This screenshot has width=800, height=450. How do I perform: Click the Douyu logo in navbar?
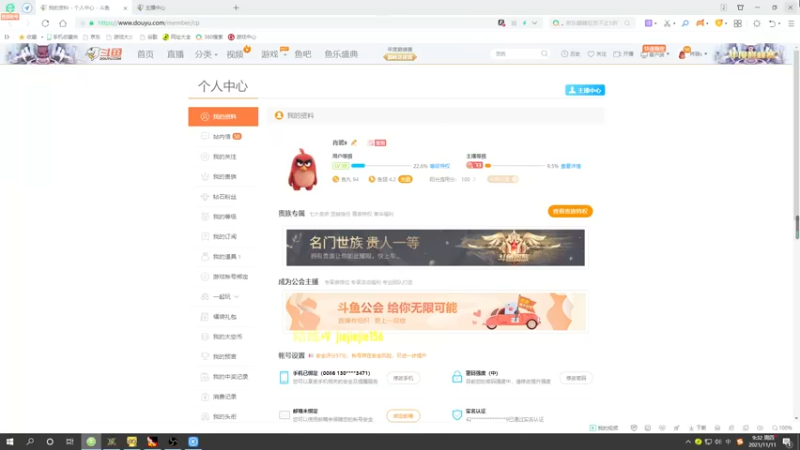105,54
